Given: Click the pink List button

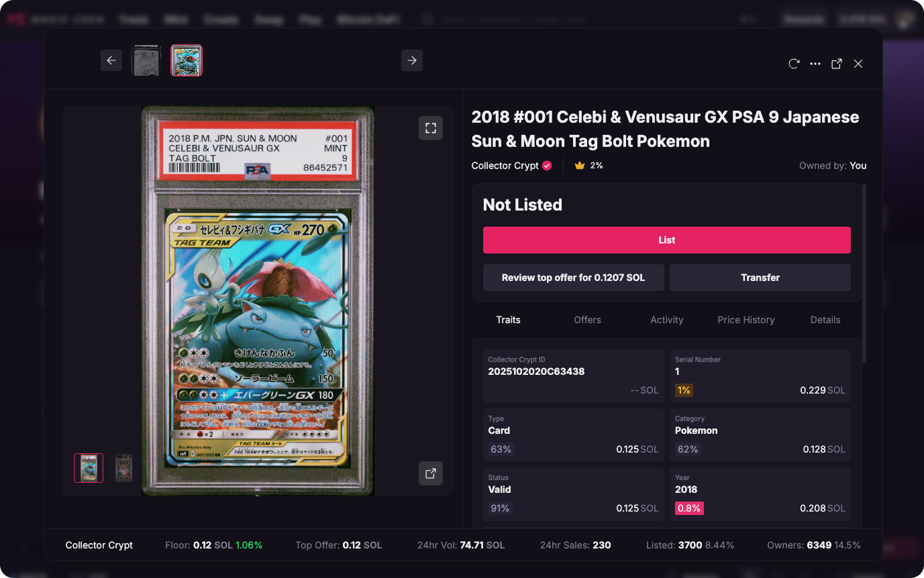Looking at the screenshot, I should pyautogui.click(x=667, y=240).
